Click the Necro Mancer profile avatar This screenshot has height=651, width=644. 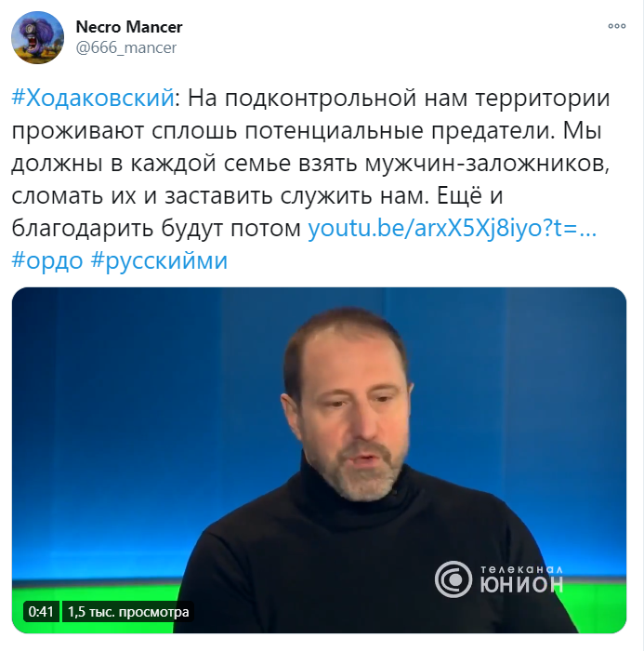point(38,38)
